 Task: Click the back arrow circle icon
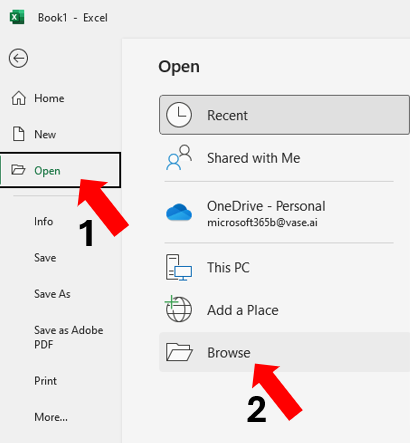tap(18, 58)
